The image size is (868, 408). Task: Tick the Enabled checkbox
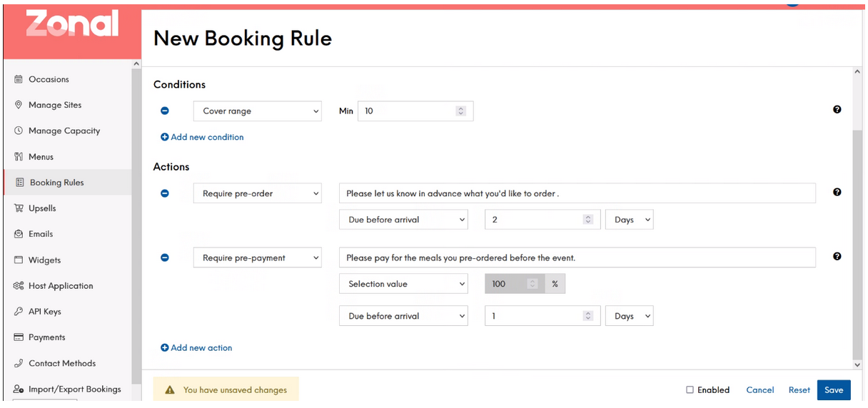pos(690,390)
